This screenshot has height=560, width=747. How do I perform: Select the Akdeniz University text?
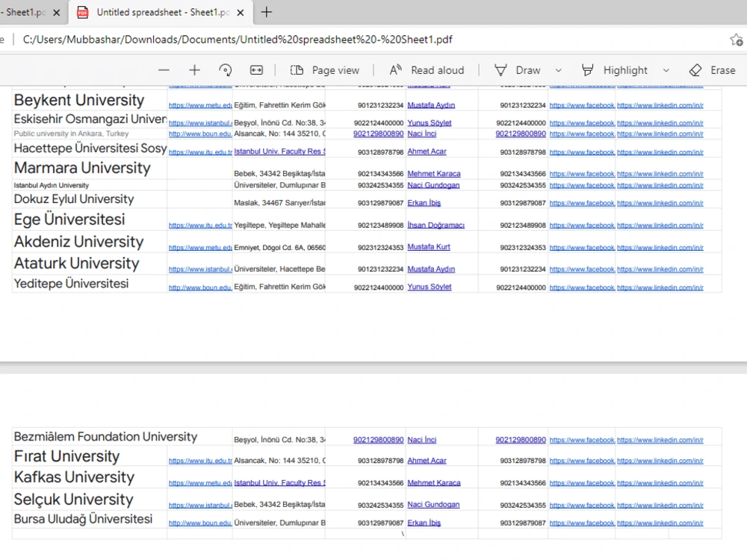[78, 241]
